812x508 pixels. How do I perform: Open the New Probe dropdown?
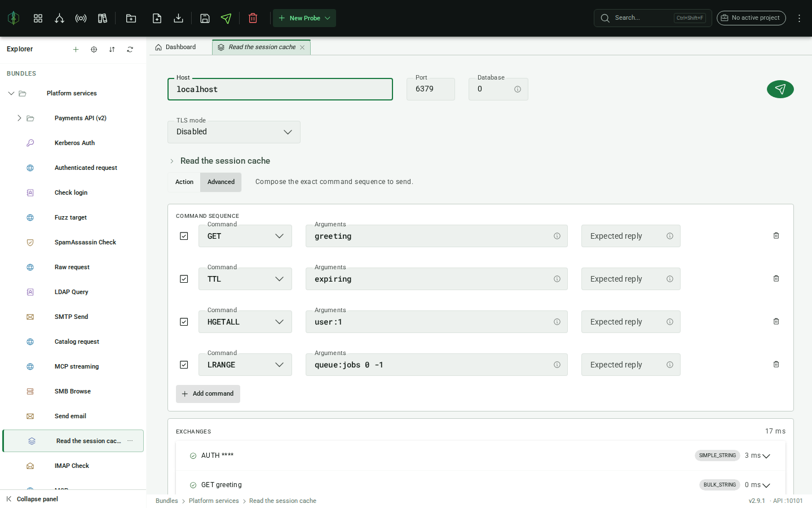304,18
